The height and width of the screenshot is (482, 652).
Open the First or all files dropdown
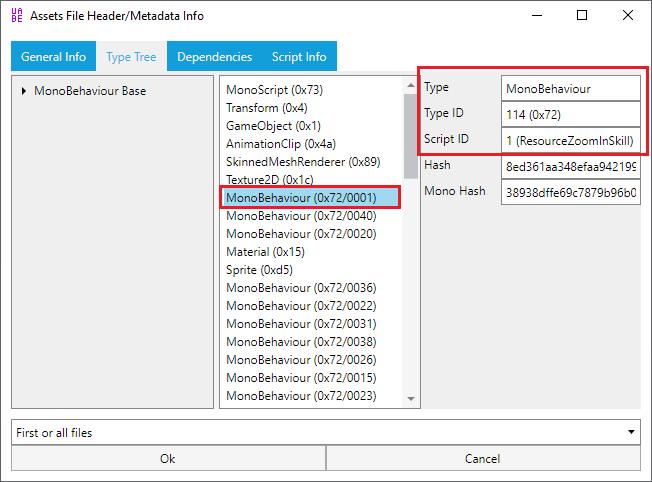pos(326,432)
